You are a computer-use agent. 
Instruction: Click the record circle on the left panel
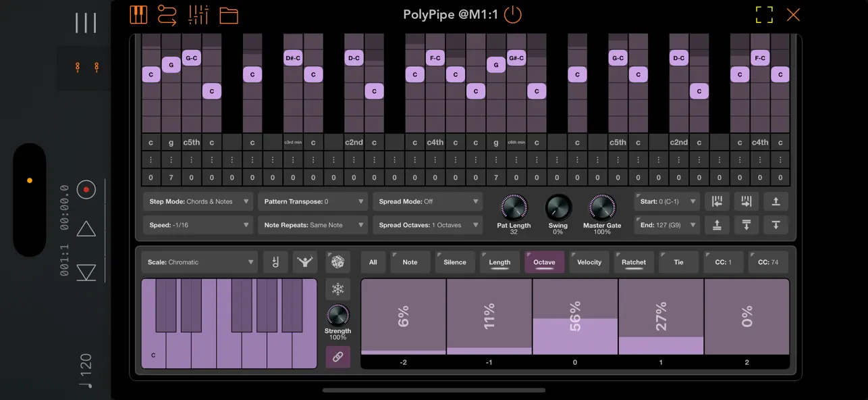coord(86,190)
